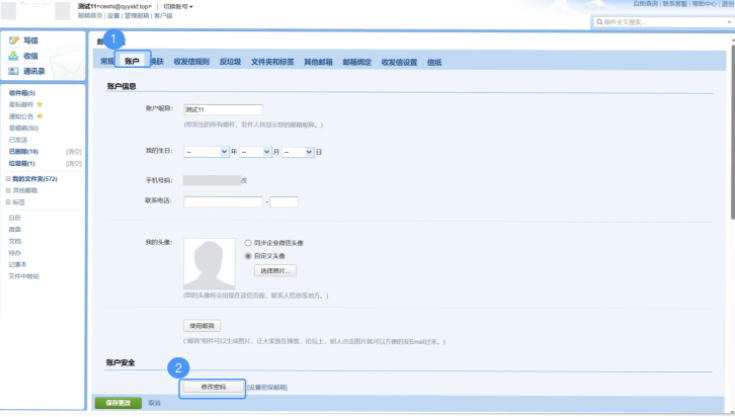Click the speaker icon beside 通知公告
This screenshot has height=417, width=735.
click(x=39, y=116)
